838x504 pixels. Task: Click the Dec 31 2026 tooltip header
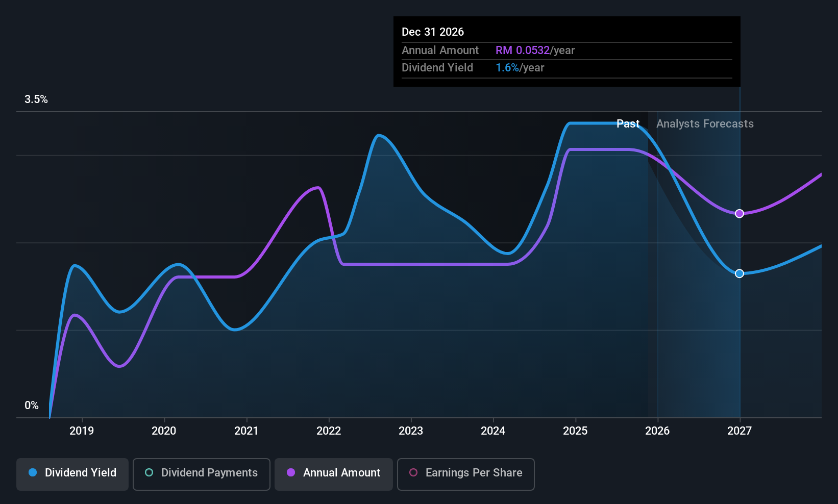[x=433, y=32]
